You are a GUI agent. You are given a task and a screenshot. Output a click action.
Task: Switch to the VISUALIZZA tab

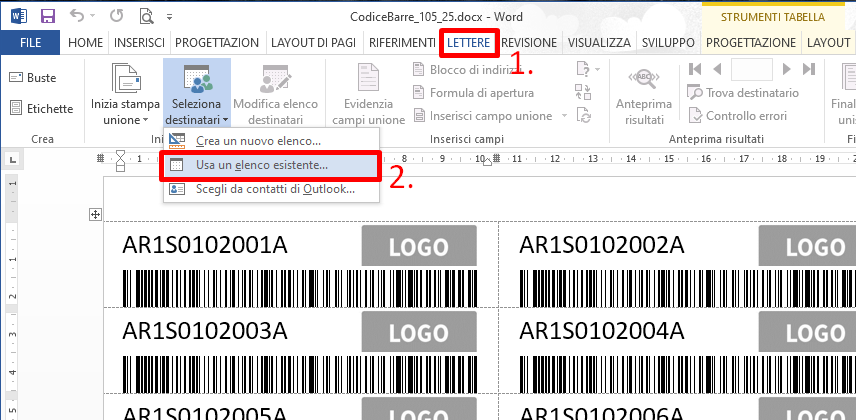599,43
